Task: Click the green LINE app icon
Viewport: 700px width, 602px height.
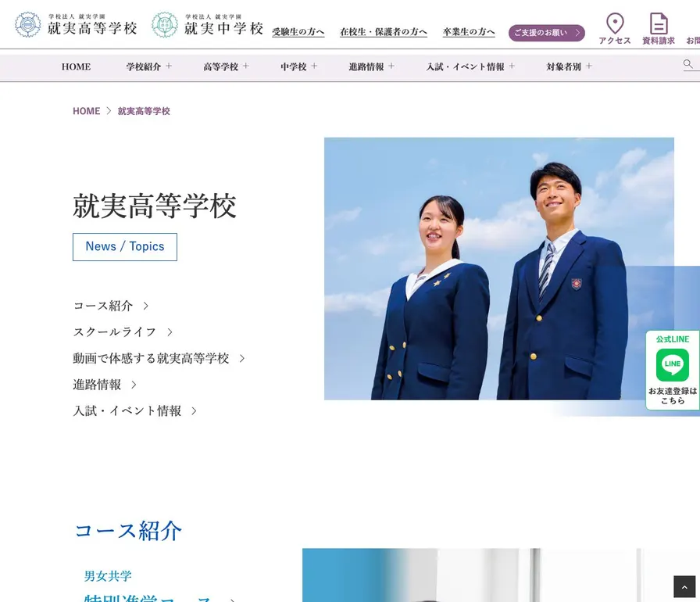Action: [673, 365]
